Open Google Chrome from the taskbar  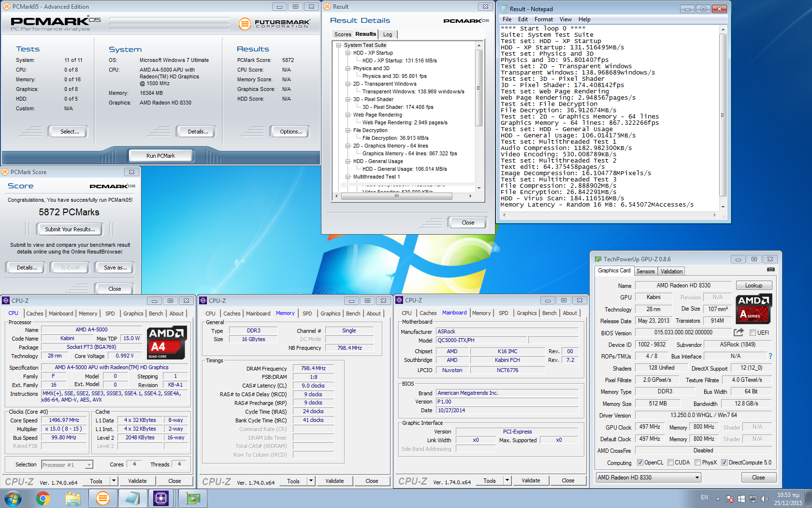coord(43,498)
